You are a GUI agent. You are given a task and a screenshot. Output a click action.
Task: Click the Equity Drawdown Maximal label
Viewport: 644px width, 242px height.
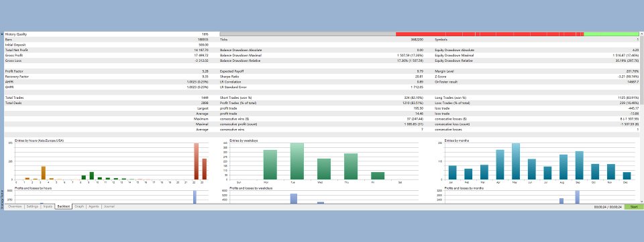point(454,55)
